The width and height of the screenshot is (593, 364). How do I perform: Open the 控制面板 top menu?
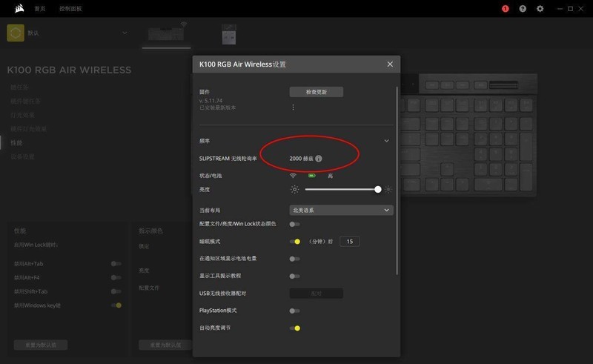(70, 9)
